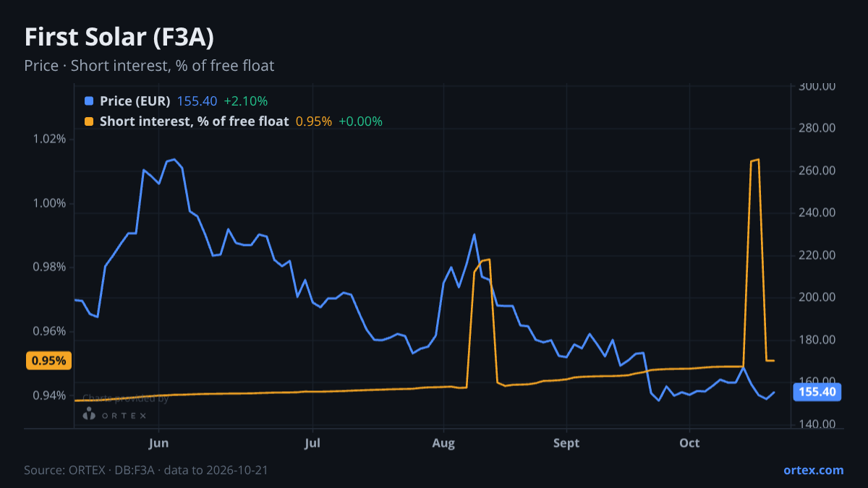868x488 pixels.
Task: Click the 280.00 right axis label
Action: [x=818, y=129]
